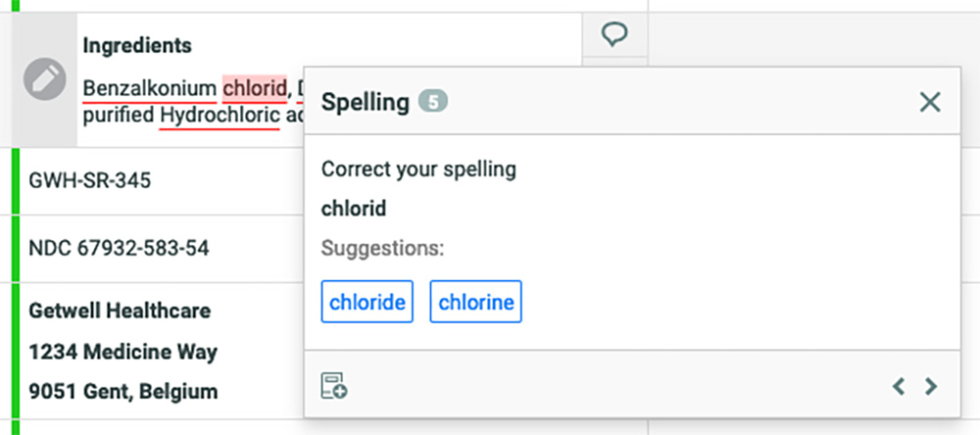Viewport: 980px width, 435px height.
Task: Apply the "chloride" suggestion
Action: 367,302
